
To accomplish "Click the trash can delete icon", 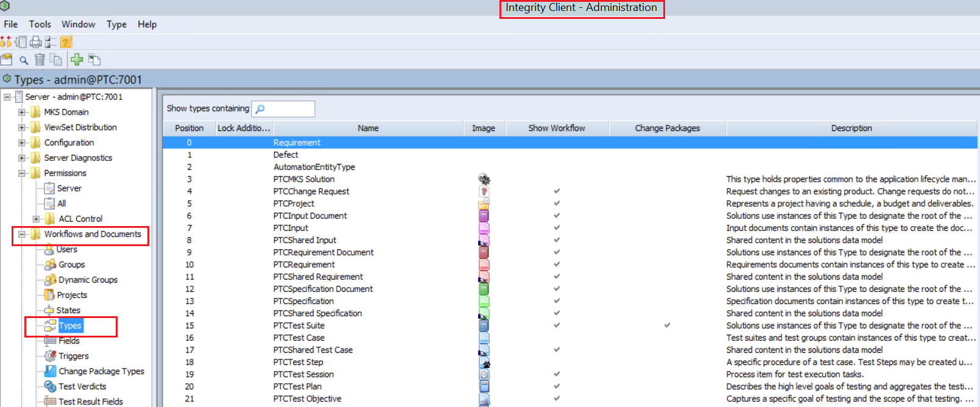I will 40,59.
